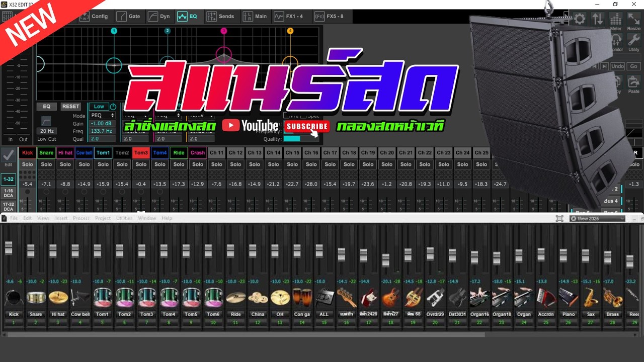
Task: Click the ALL track mixer icon
Action: tap(324, 298)
